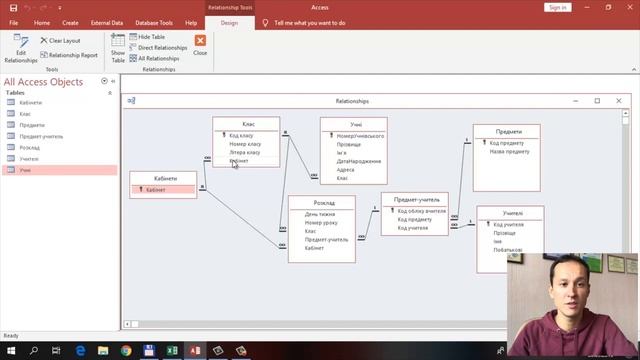The height and width of the screenshot is (360, 640).
Task: Select the Адреса field in Учні table
Action: [x=345, y=170]
